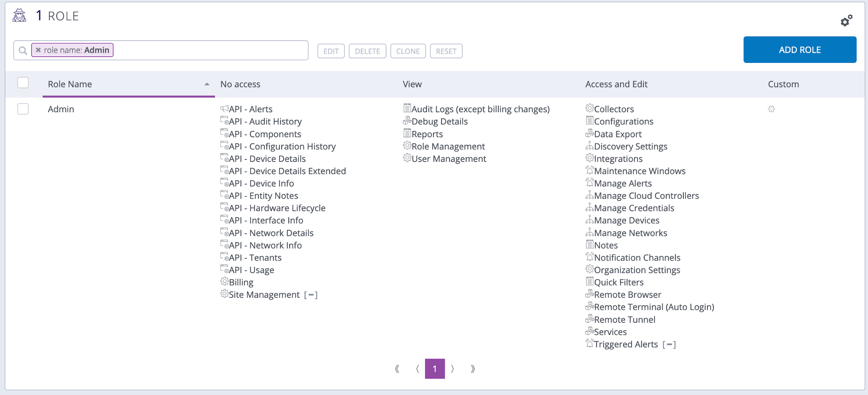The image size is (868, 395).
Task: Click the megaphone icon next to API - Alerts
Action: (x=224, y=108)
